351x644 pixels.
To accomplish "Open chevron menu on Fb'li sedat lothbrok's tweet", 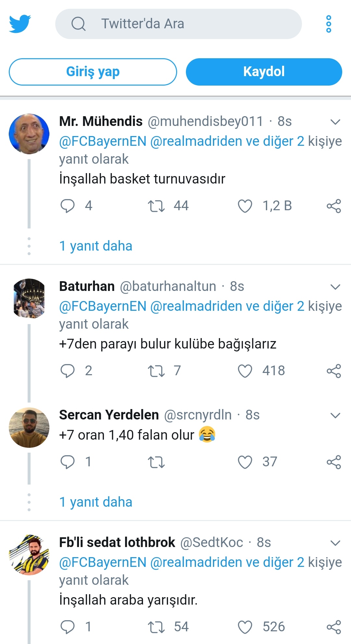I will [335, 543].
